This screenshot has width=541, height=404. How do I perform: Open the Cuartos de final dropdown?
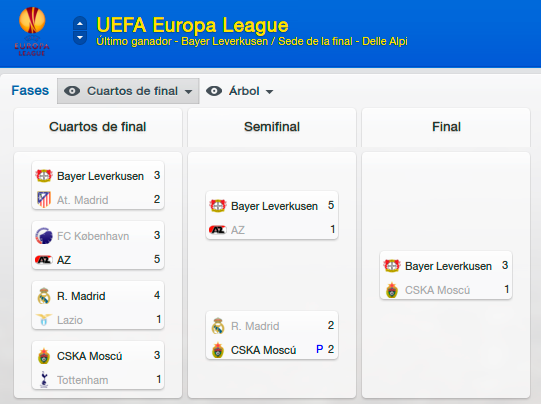(128, 91)
